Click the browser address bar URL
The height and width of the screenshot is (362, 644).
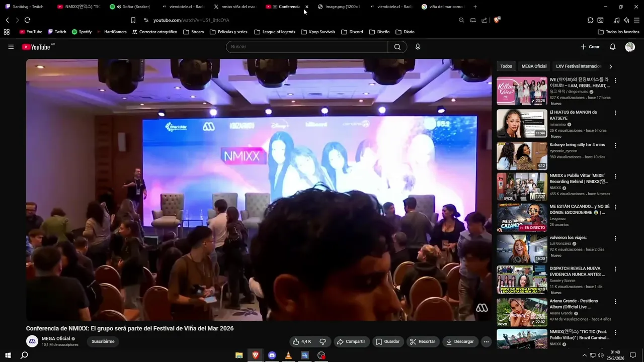tap(191, 20)
